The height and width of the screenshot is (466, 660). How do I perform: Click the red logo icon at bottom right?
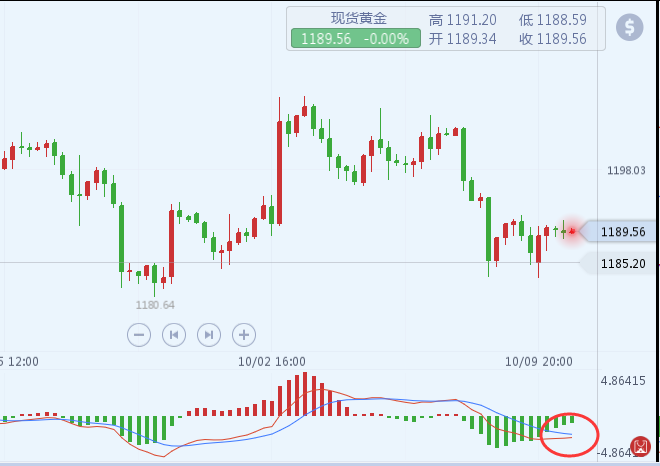pyautogui.click(x=637, y=447)
